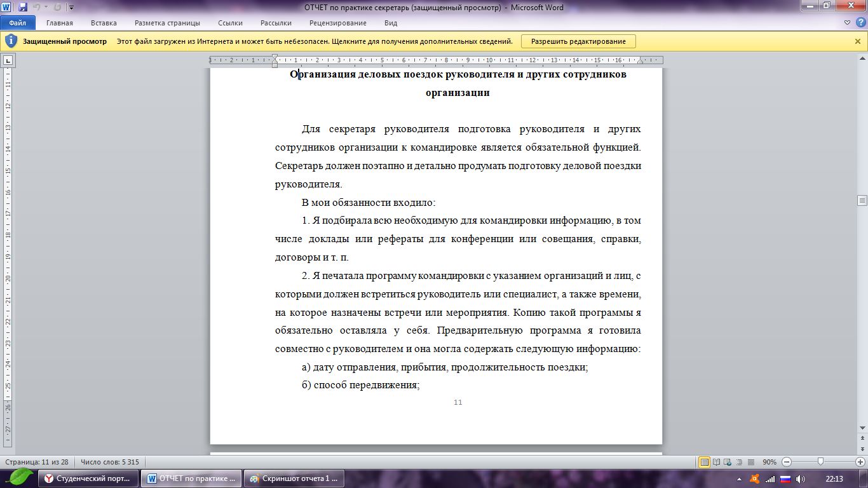Screen dimensions: 868x488
Task: Open Студенческий порт... taskbar browser window
Action: [x=88, y=478]
